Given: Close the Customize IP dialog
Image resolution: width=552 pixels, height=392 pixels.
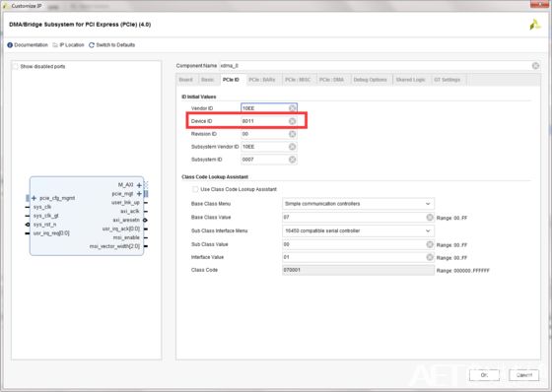Looking at the screenshot, I should click(539, 5).
